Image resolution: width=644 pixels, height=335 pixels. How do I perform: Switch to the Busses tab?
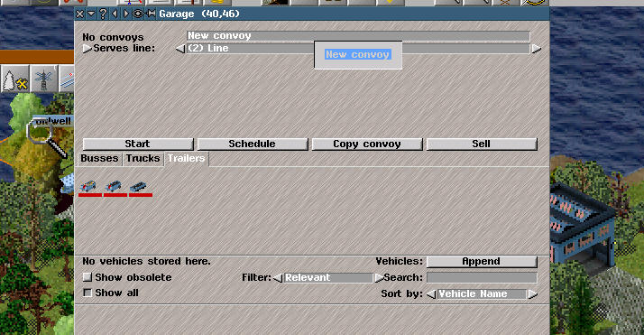point(99,159)
